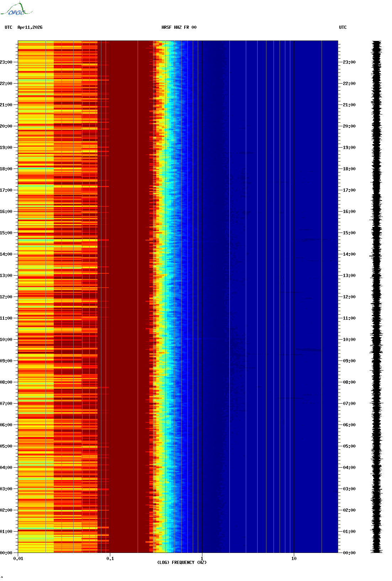
Task: Click the left 03:00 time label
Action: (6, 489)
